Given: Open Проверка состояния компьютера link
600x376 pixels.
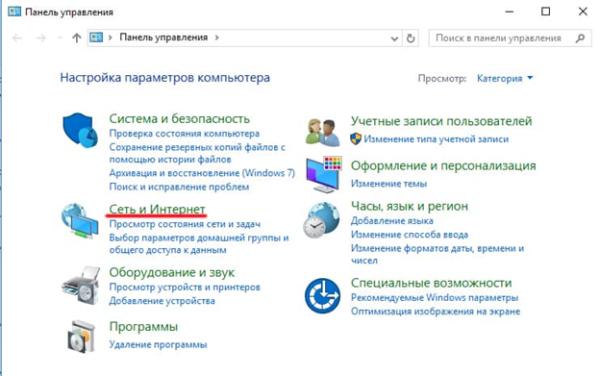Looking at the screenshot, I should click(184, 133).
